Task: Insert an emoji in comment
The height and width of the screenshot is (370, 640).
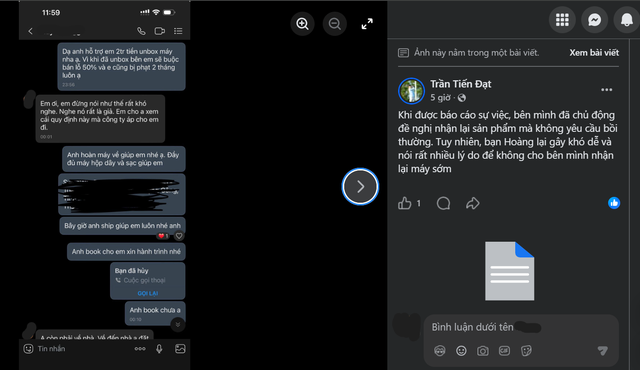Action: tap(461, 351)
